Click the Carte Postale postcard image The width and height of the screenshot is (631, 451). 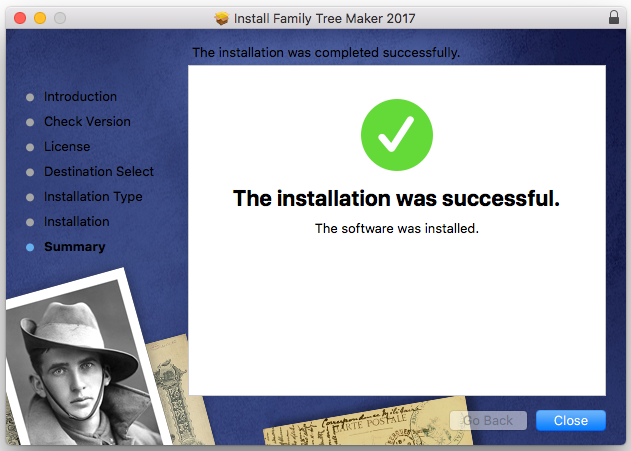click(368, 422)
